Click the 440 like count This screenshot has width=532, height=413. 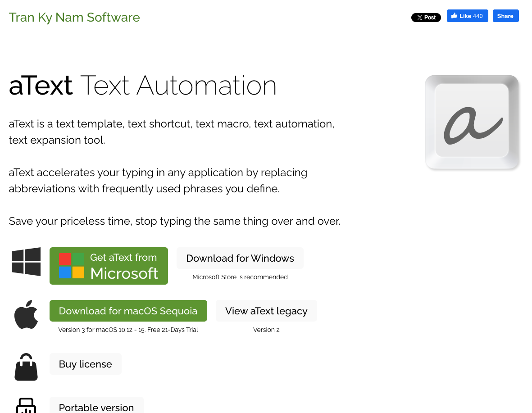[x=477, y=15]
